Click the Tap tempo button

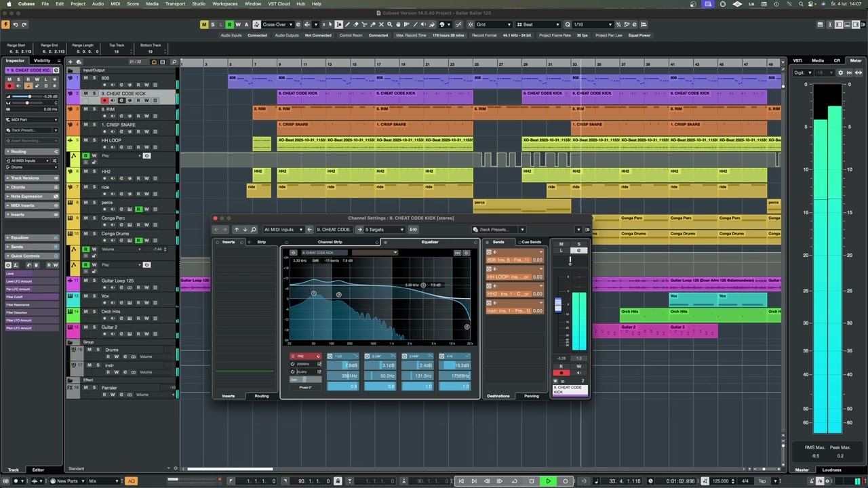click(x=762, y=481)
